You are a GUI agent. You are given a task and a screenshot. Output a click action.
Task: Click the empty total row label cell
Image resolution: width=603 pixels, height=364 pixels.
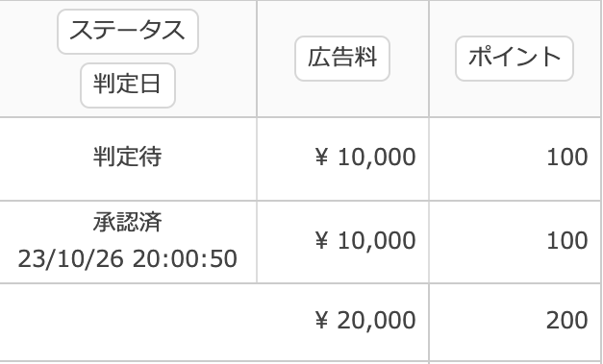(128, 322)
